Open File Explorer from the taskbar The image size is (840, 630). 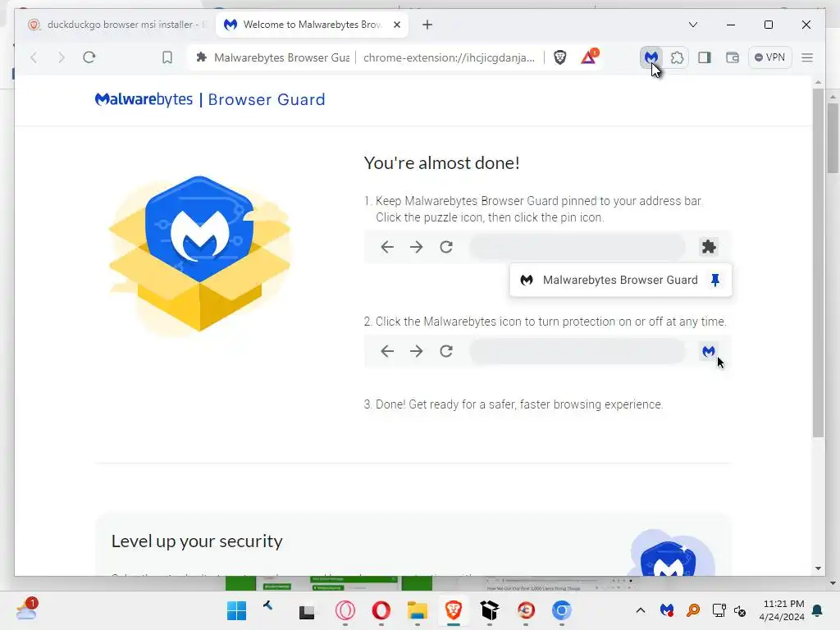[417, 610]
